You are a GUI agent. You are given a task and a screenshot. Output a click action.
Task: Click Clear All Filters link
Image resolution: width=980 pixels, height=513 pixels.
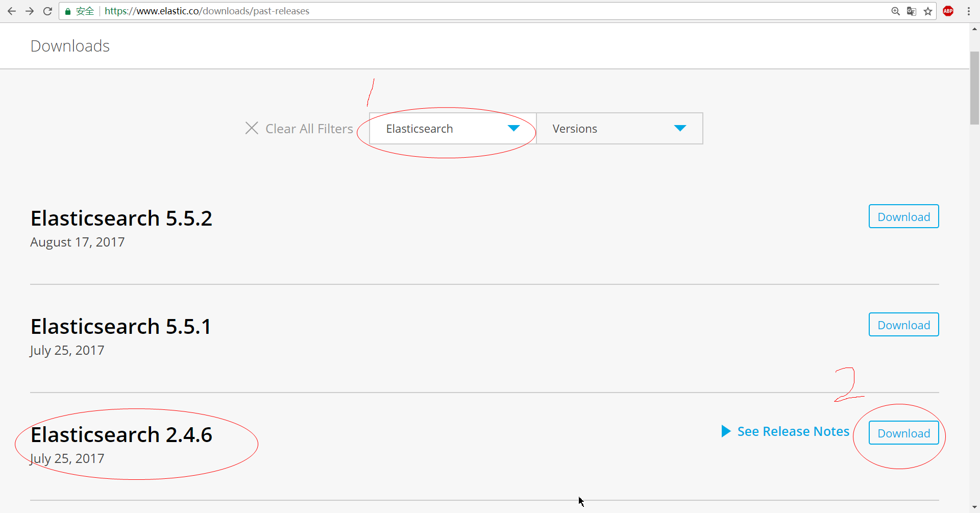pos(309,129)
